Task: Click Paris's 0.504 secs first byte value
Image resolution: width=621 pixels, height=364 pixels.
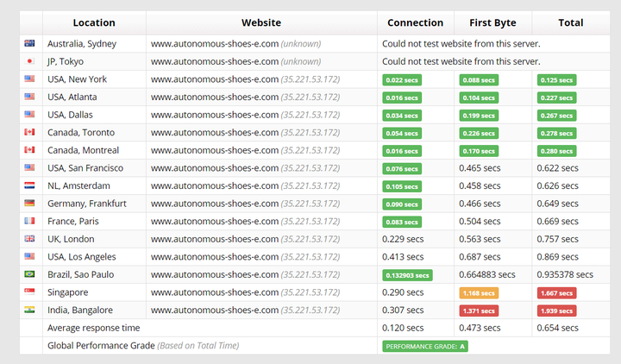Action: point(480,221)
